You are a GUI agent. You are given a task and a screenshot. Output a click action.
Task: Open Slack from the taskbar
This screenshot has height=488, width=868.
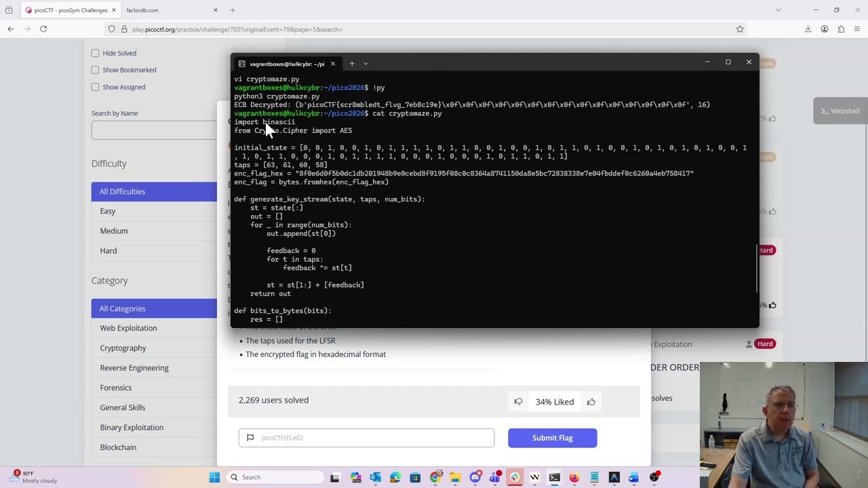(x=515, y=477)
